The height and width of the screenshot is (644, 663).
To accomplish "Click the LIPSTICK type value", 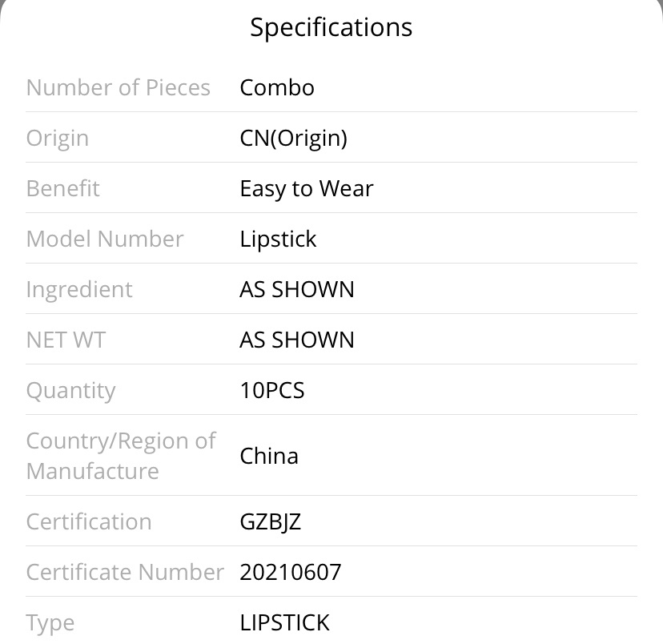I will pos(284,623).
